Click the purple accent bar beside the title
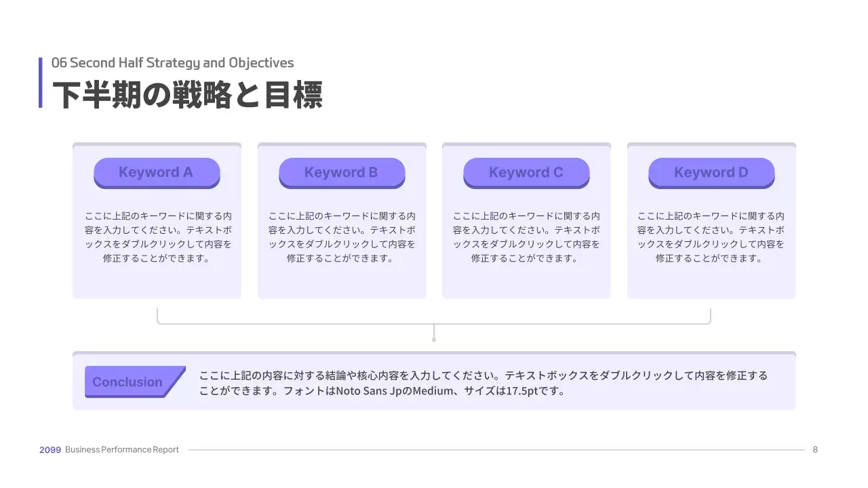The height and width of the screenshot is (488, 868). pyautogui.click(x=41, y=83)
